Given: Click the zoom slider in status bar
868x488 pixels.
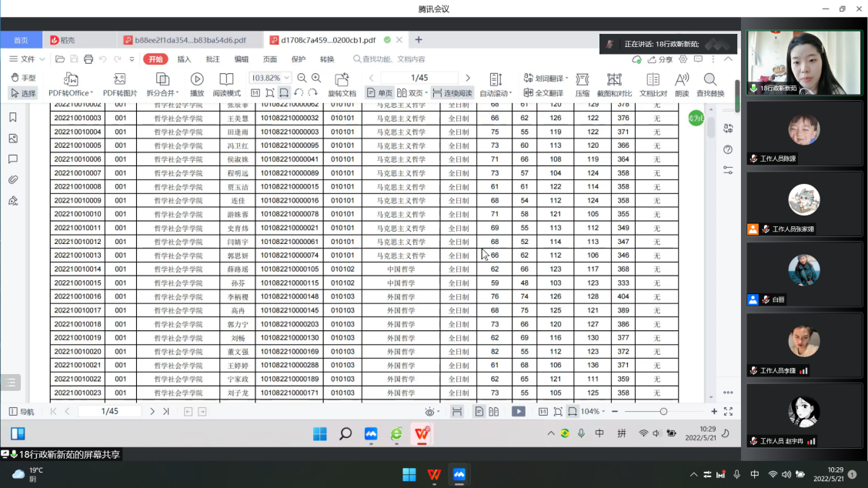Looking at the screenshot, I should tap(663, 412).
